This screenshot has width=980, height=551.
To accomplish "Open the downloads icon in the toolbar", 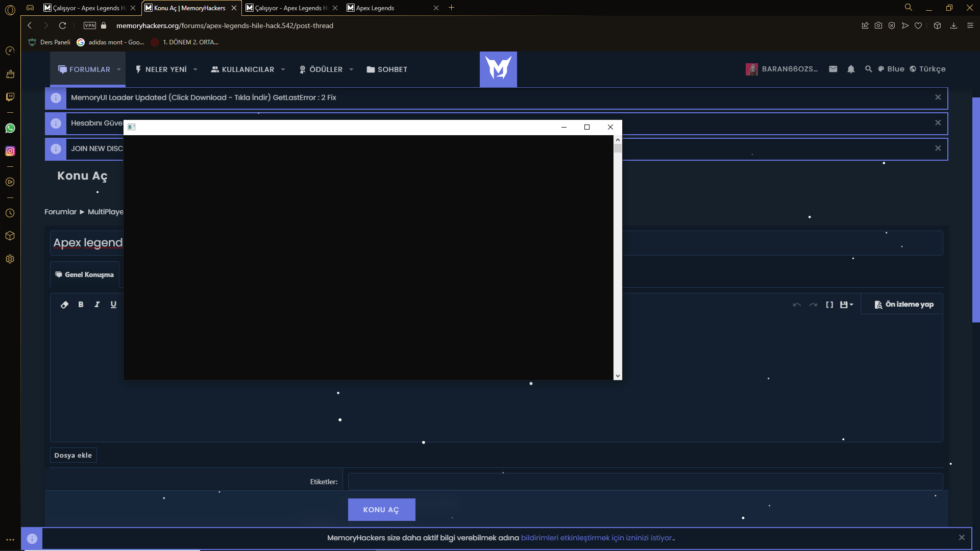I will tap(953, 26).
